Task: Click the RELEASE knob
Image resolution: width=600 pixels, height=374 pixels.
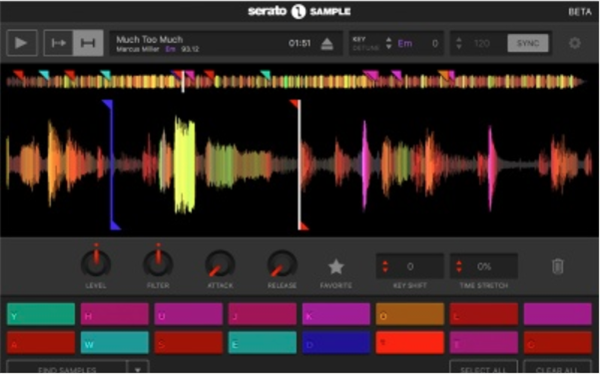Action: (x=282, y=264)
